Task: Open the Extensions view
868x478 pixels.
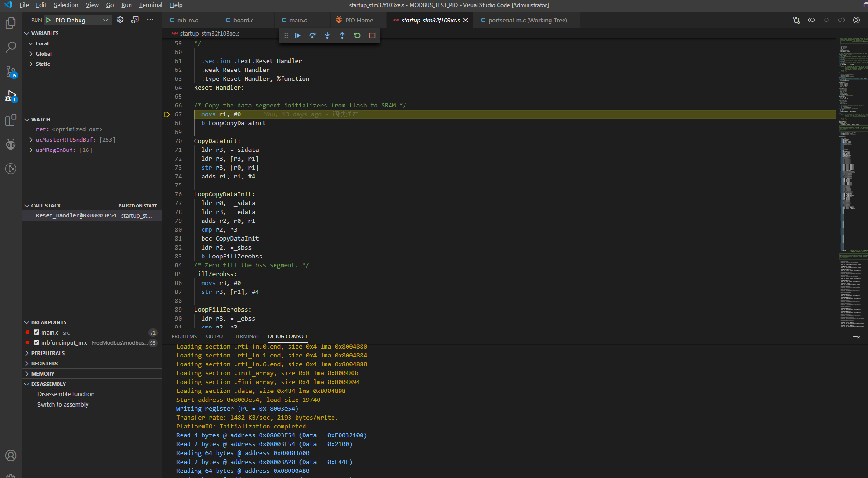Action: point(11,120)
